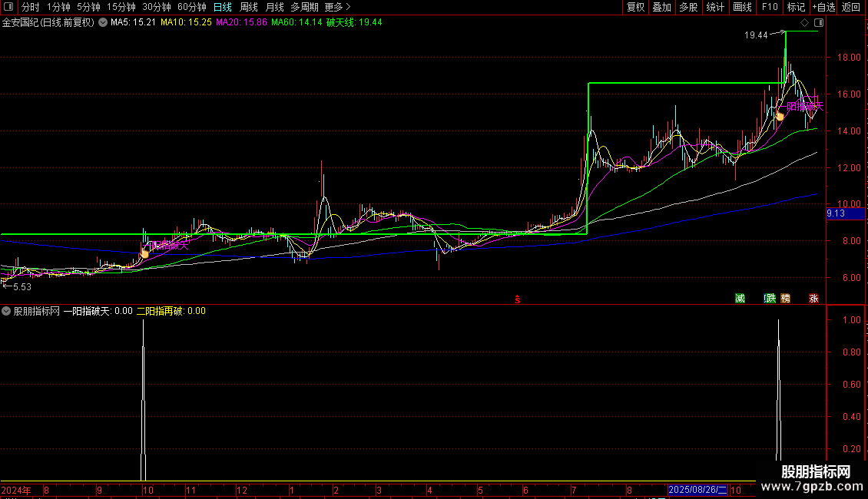
Task: Click the red $ marker on the chart
Action: 517,299
